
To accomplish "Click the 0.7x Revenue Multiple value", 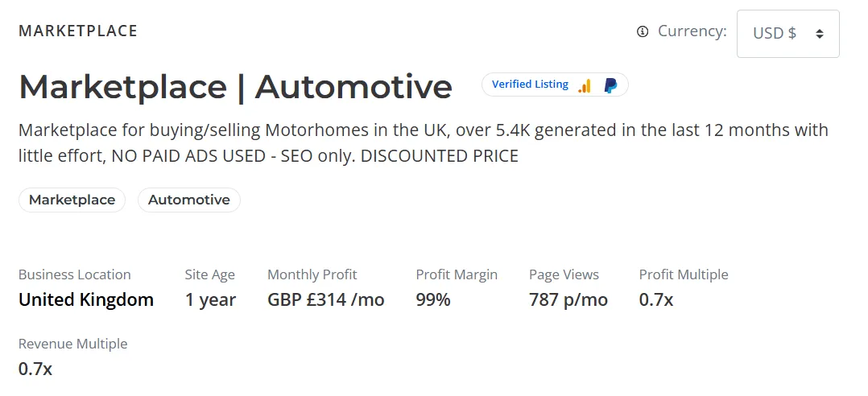I will [35, 369].
